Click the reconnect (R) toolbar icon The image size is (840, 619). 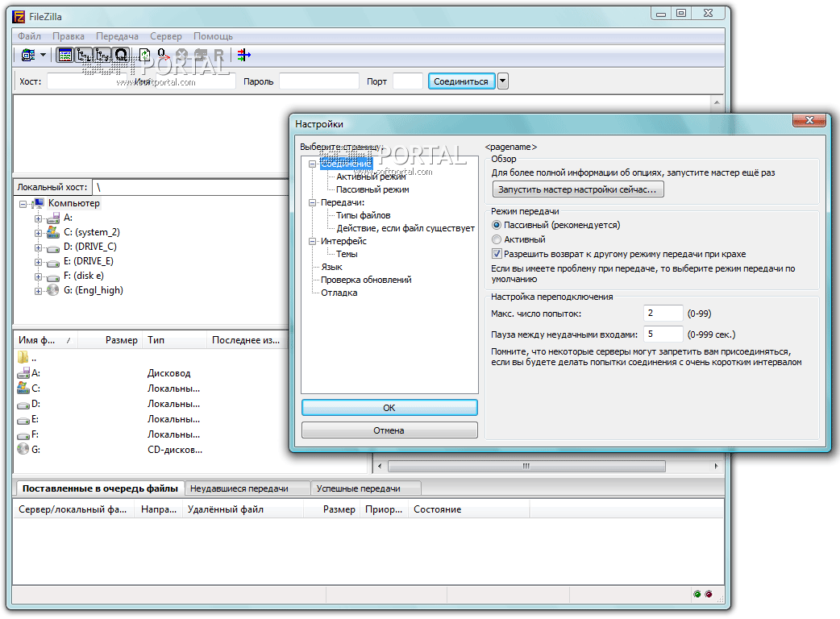pyautogui.click(x=218, y=55)
